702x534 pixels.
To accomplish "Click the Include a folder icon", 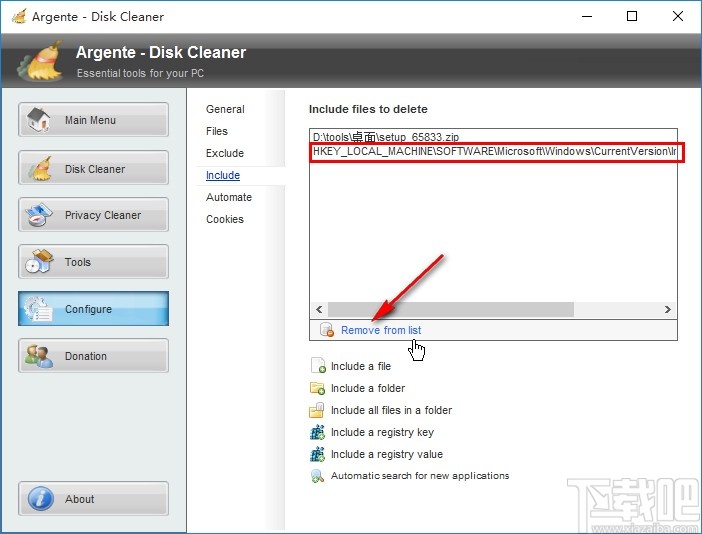I will tap(317, 388).
